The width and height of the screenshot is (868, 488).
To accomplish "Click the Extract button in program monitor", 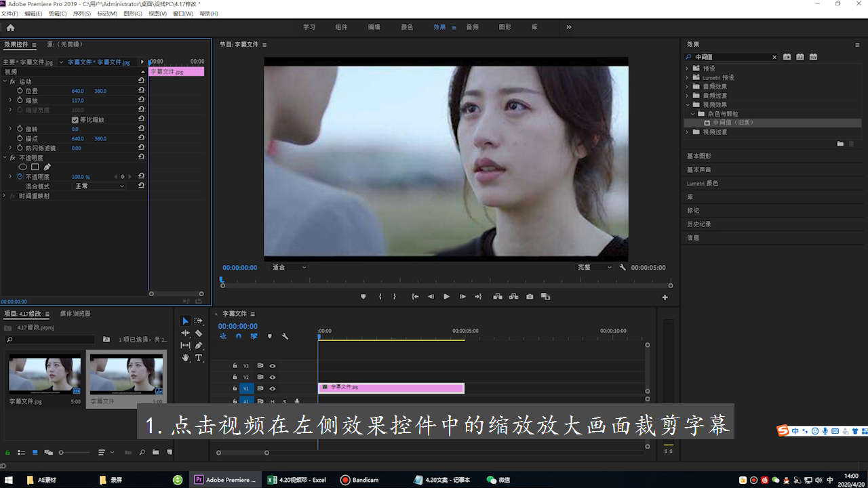I will click(513, 297).
